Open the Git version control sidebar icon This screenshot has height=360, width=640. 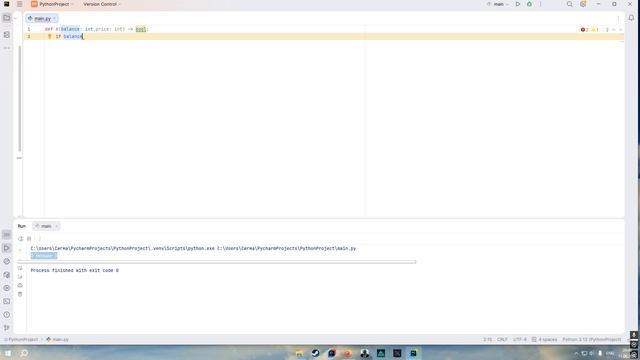pos(7,328)
